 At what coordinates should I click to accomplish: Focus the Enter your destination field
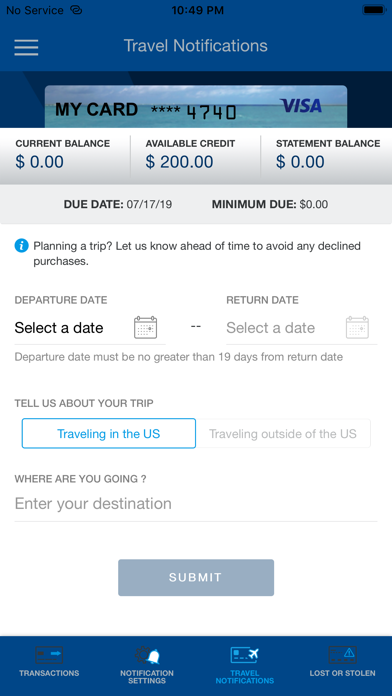pyautogui.click(x=196, y=504)
